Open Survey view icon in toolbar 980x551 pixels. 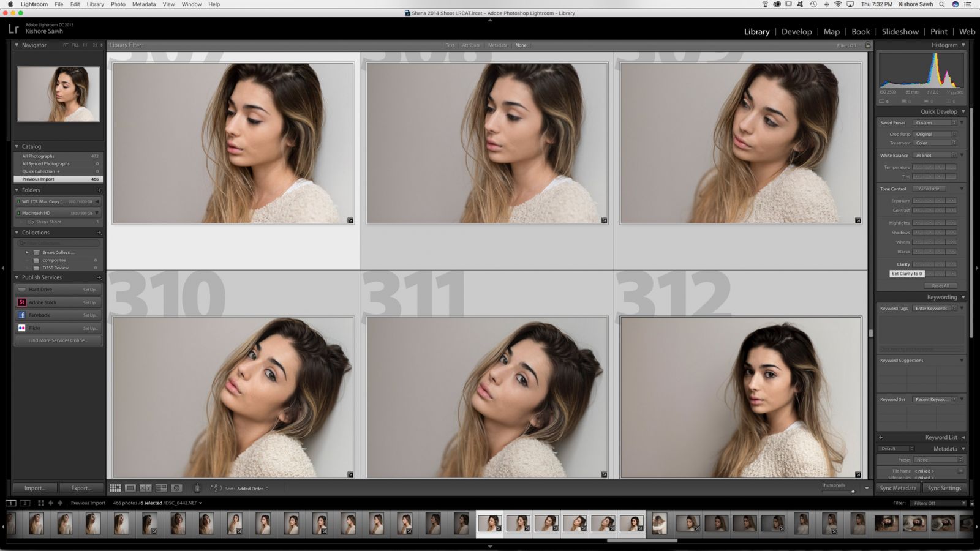click(161, 488)
